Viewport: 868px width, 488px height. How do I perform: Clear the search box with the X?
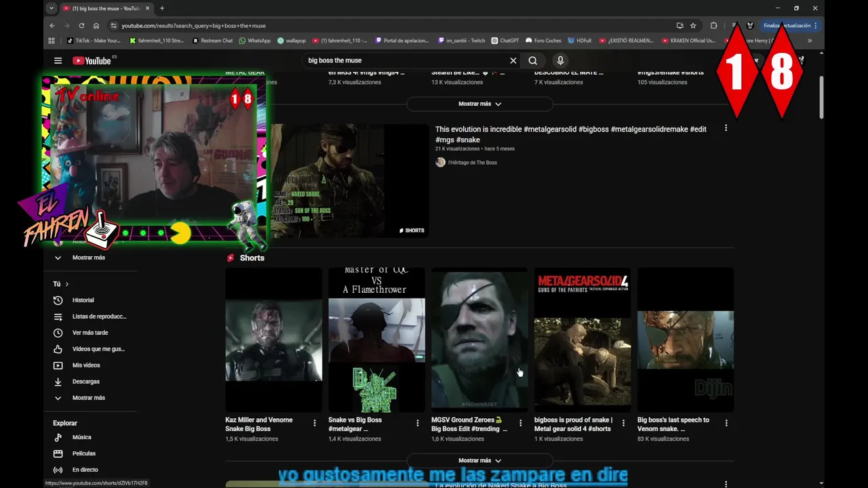[513, 60]
